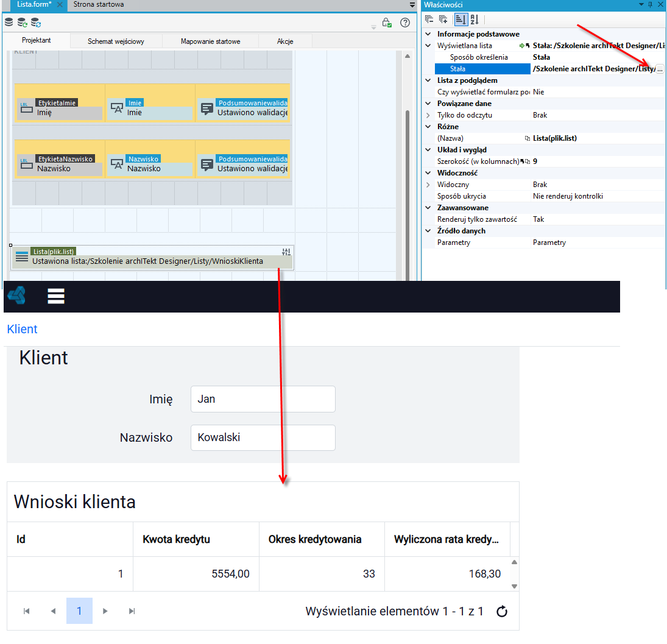Collapse the Informacje podstawowe category
The width and height of the screenshot is (667, 644).
point(428,34)
